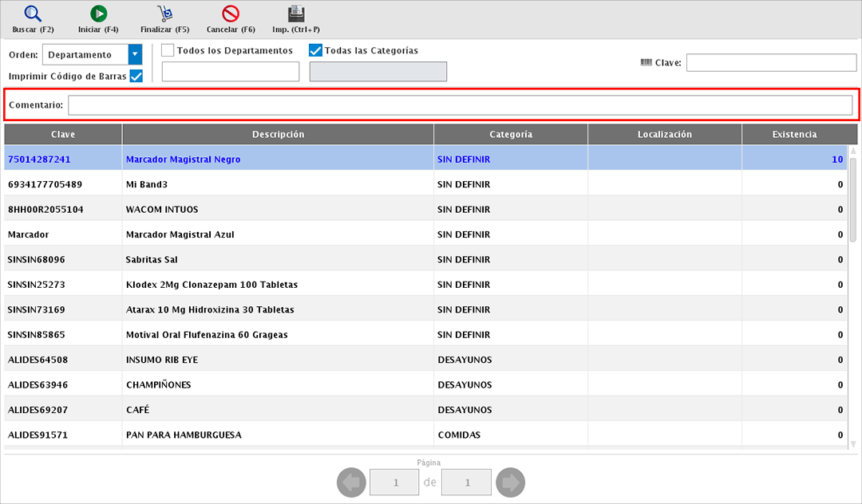Go to previous page arrow
This screenshot has height=504, width=862.
351,482
